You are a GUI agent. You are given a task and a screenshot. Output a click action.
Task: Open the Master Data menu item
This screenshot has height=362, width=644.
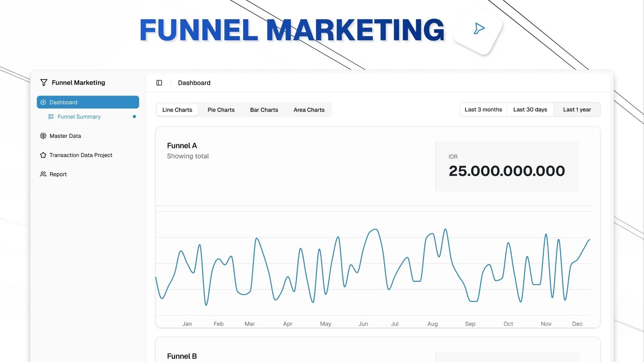click(x=65, y=136)
